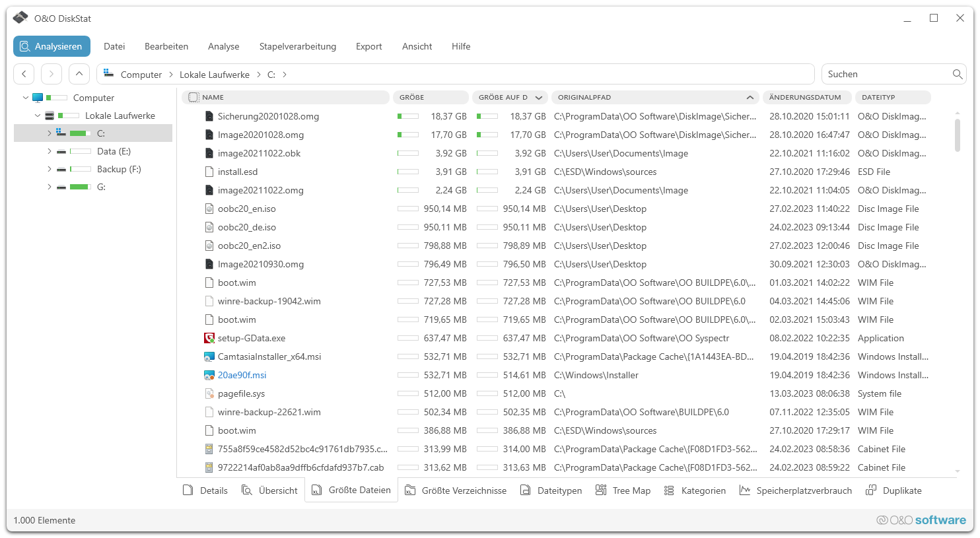Toggle the select-all checkbox in NAME header
Image resolution: width=980 pixels, height=538 pixels.
[x=193, y=97]
